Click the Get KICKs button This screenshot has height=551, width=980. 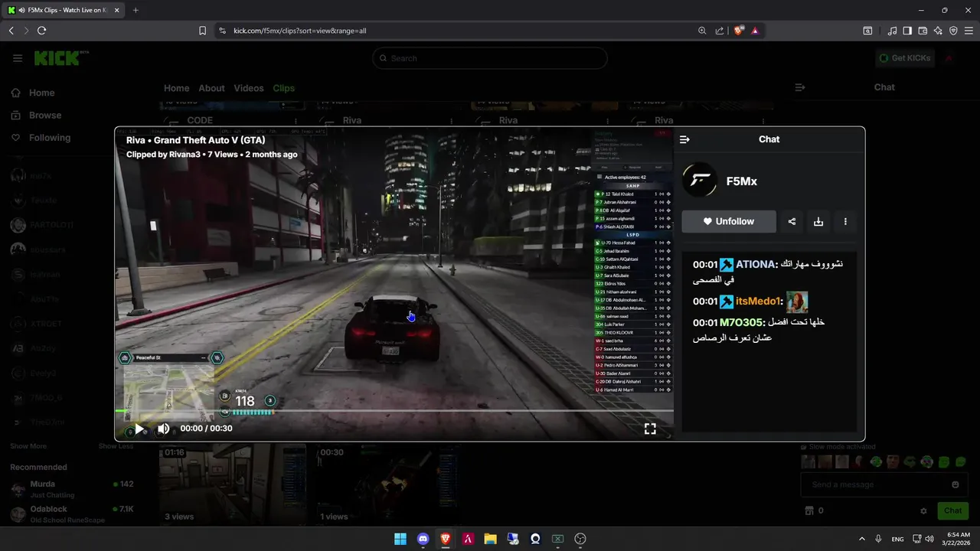(x=905, y=58)
